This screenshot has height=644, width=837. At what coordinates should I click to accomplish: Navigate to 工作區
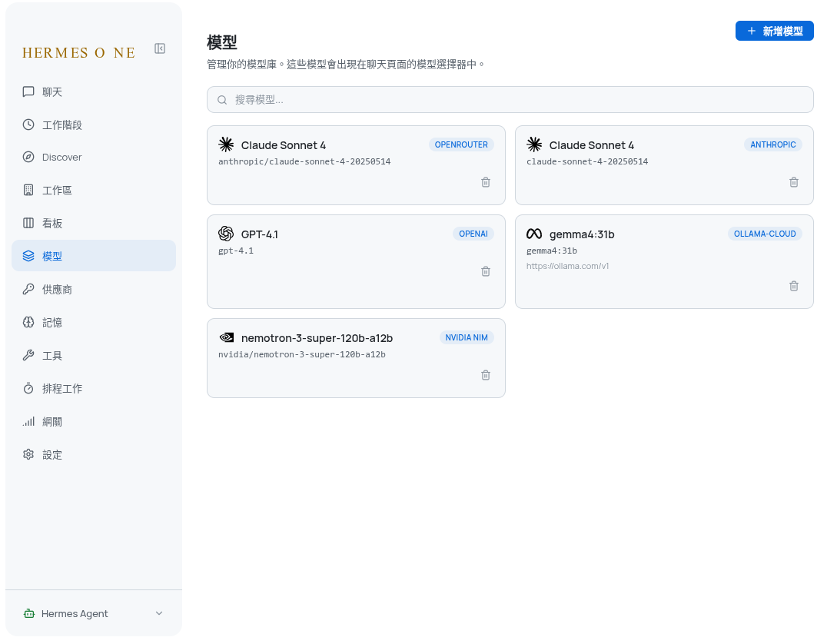[94, 190]
